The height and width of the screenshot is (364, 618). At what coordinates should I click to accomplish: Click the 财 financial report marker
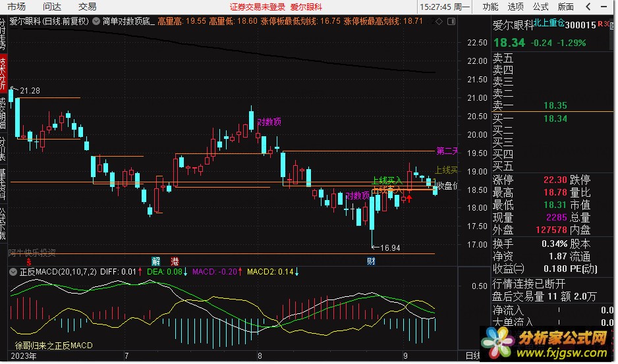pyautogui.click(x=371, y=261)
